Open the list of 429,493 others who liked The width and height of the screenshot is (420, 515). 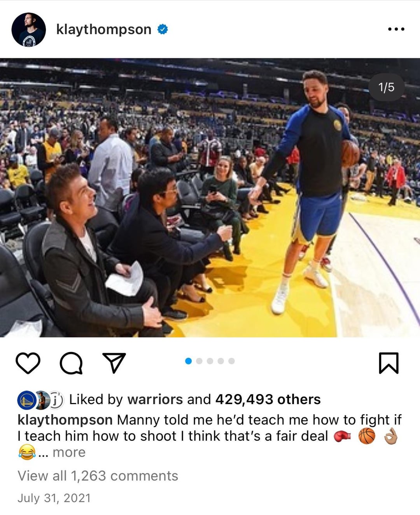pos(268,399)
